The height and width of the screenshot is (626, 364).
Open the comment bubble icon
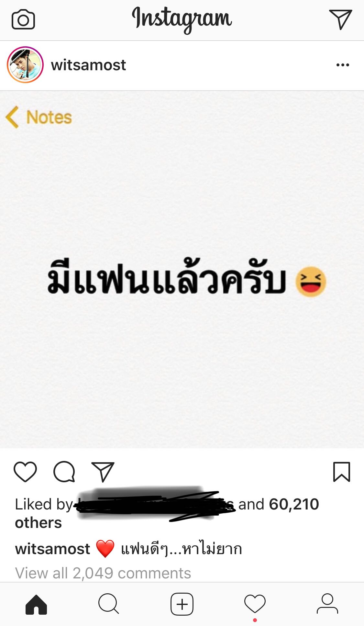[x=64, y=472]
